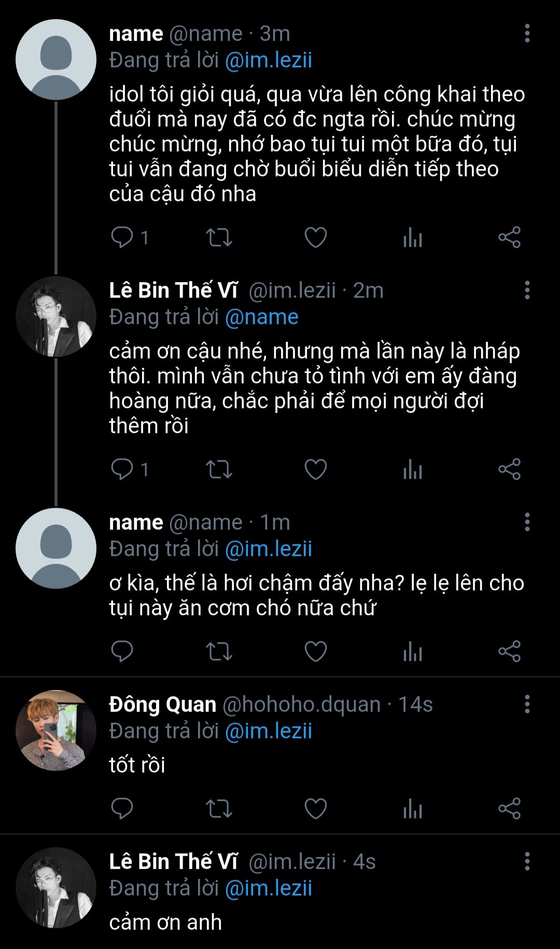The image size is (560, 949).
Task: Open Lê Bin Thế Vĩ's avatar on 4s reply
Action: point(56,888)
